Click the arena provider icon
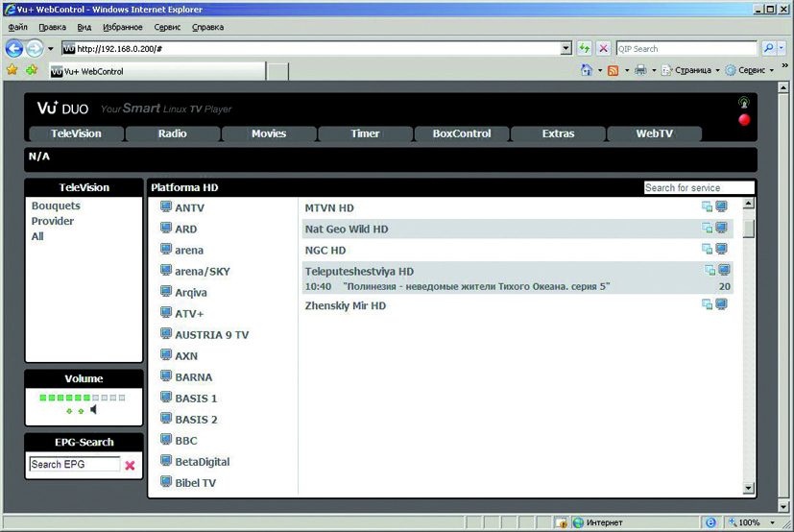The width and height of the screenshot is (794, 532). pos(166,250)
